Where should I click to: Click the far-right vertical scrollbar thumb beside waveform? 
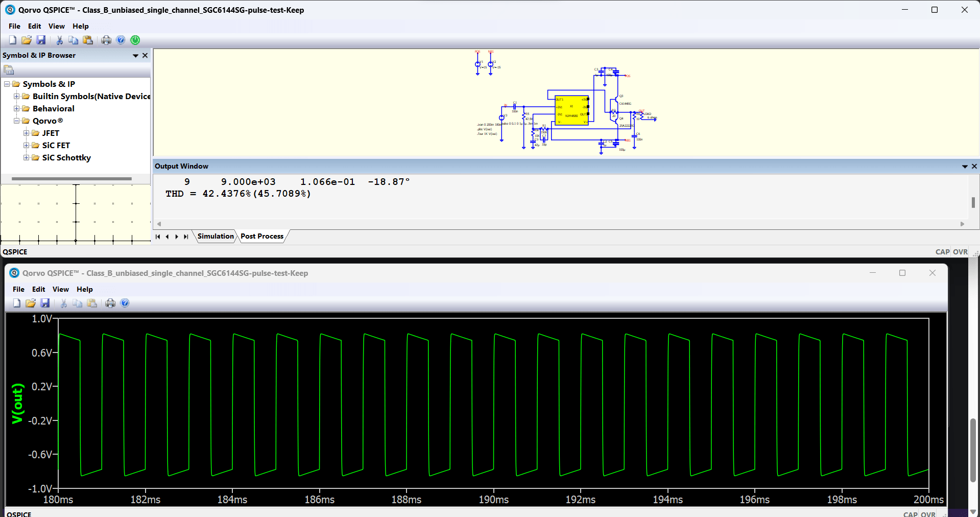973,450
